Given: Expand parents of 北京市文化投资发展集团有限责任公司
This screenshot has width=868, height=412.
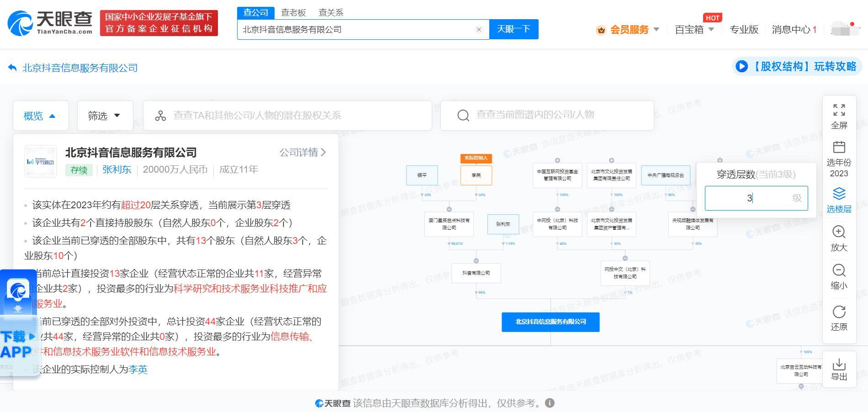Looking at the screenshot, I should pos(611,160).
